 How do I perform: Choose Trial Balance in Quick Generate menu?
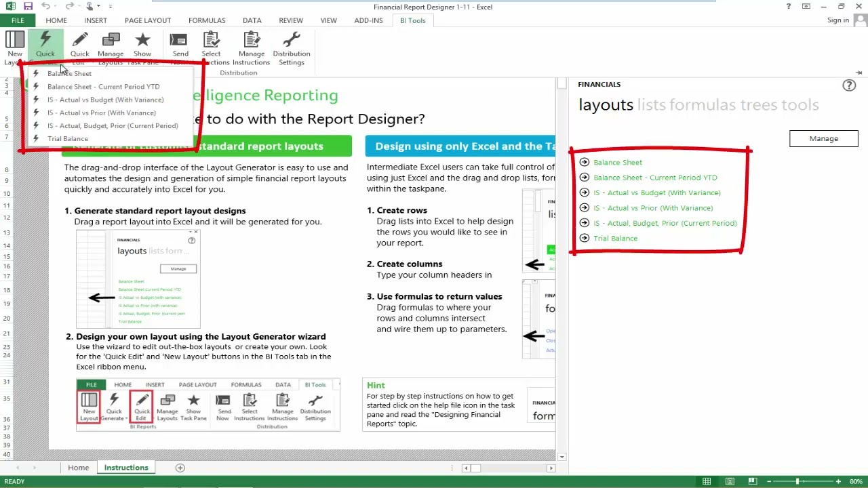point(112,138)
